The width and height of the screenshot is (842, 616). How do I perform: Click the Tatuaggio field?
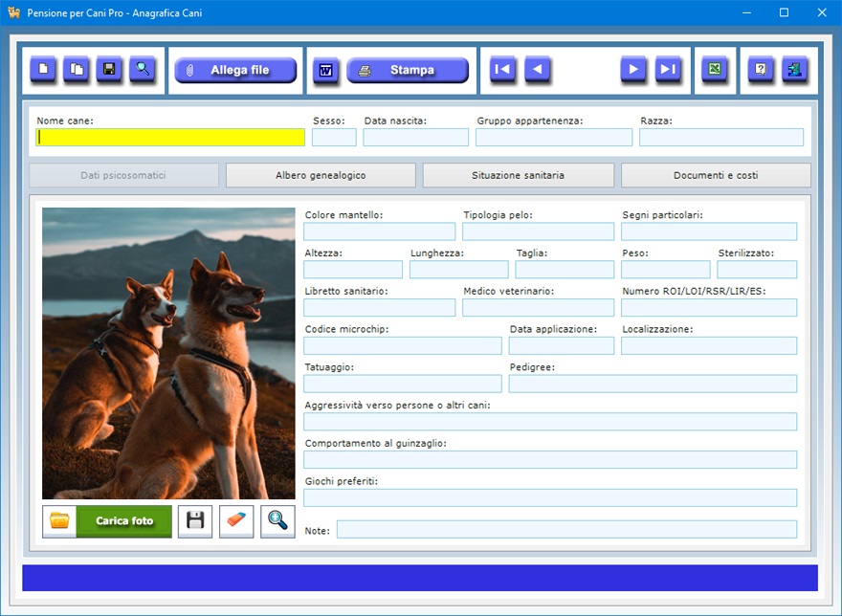pos(402,384)
